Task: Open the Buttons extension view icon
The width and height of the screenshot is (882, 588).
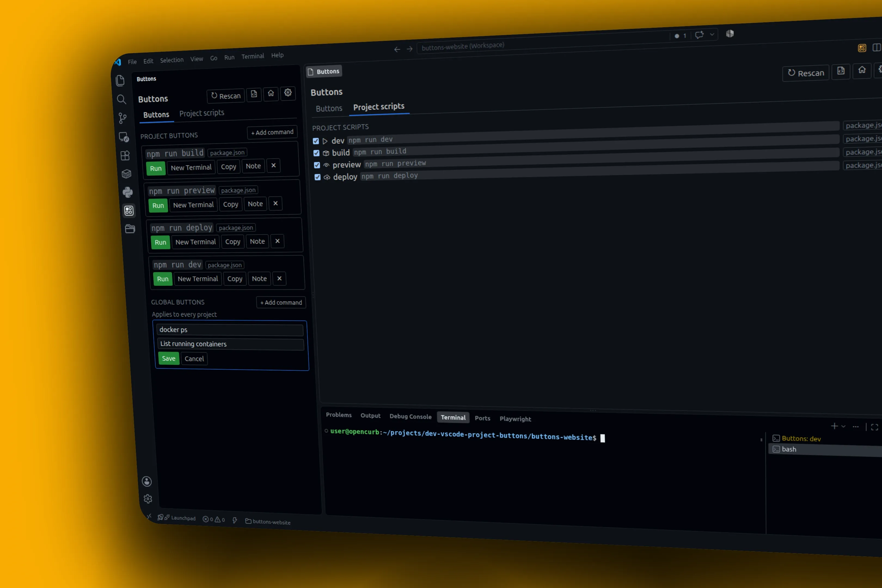Action: tap(128, 211)
